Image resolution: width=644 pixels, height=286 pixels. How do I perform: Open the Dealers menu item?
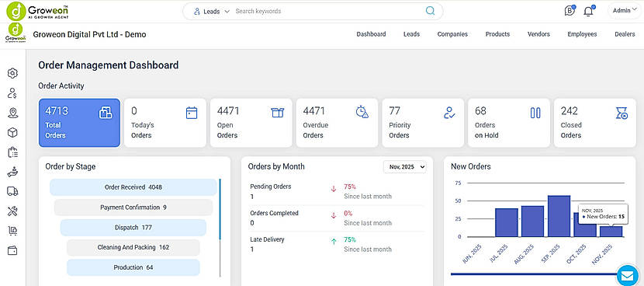(625, 34)
